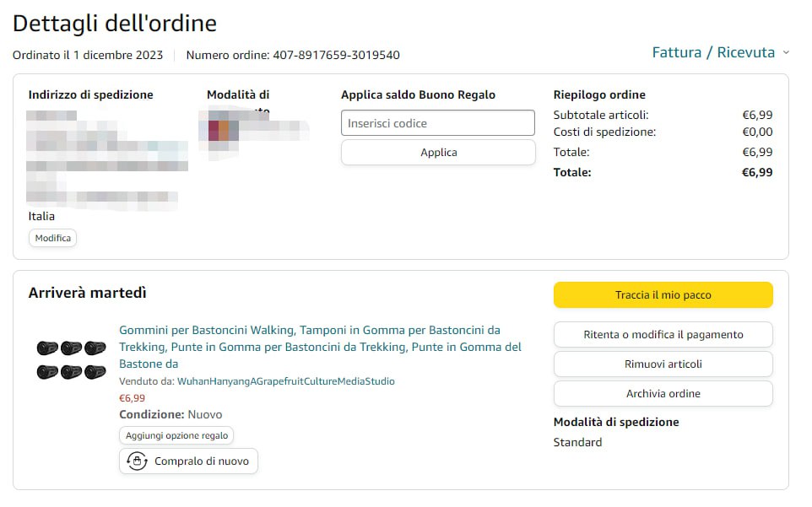The image size is (812, 507).
Task: Click the Archivia ordine button
Action: [663, 394]
